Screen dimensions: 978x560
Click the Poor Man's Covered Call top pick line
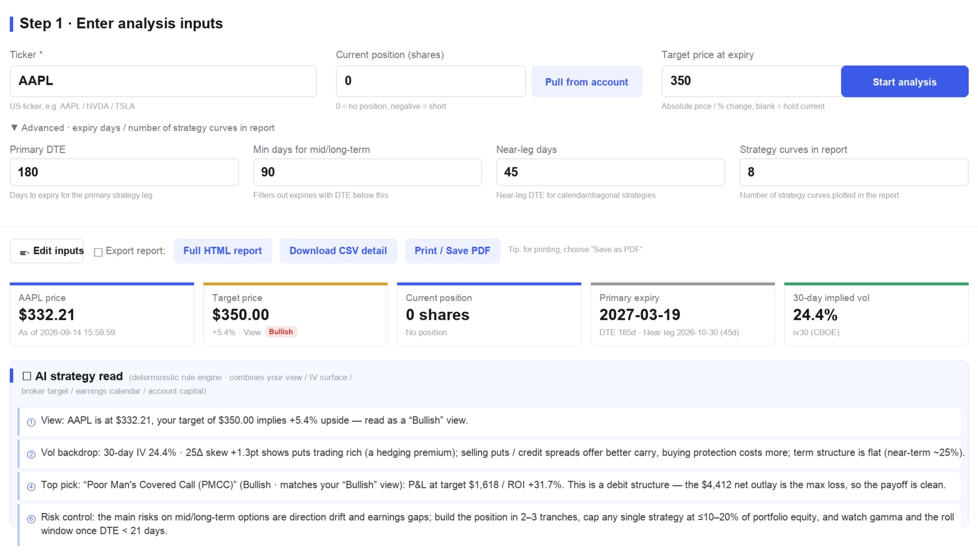tap(489, 485)
